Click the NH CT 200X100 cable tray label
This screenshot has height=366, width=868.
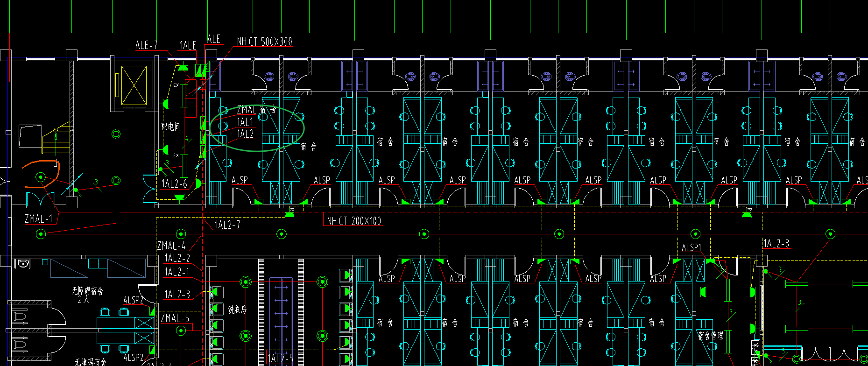click(x=354, y=221)
